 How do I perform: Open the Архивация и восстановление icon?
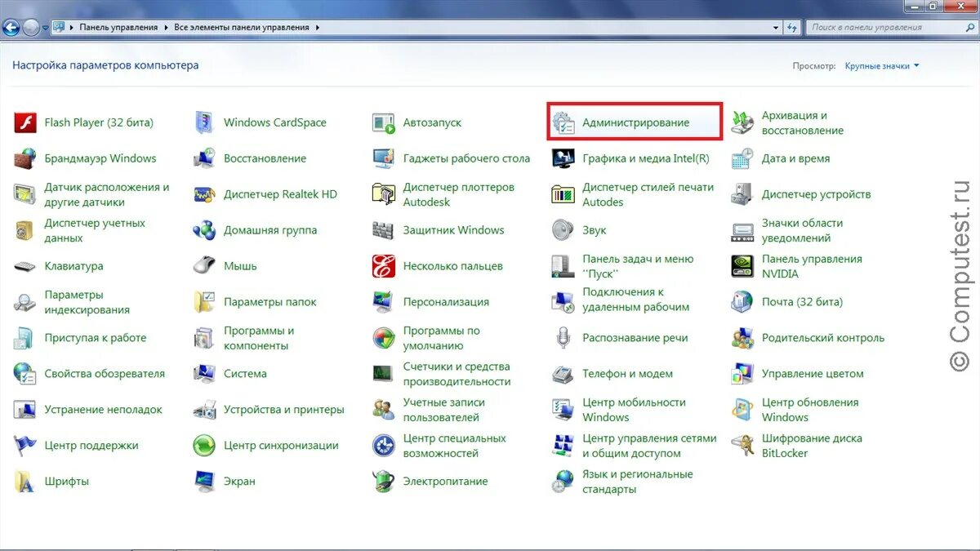(x=742, y=122)
